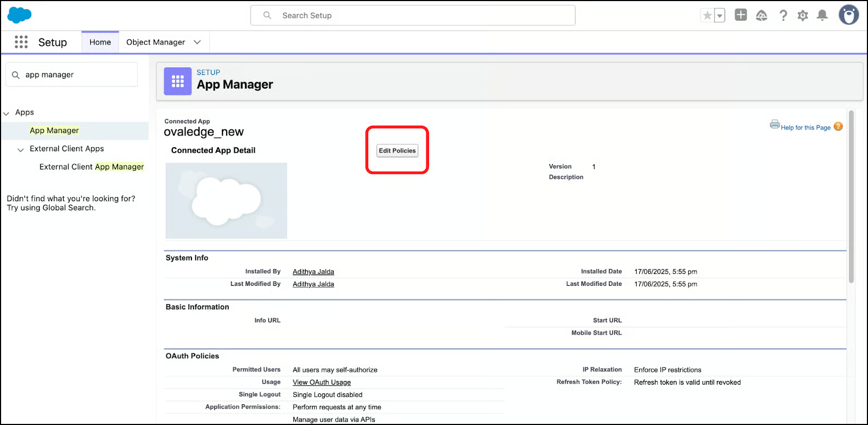
Task: Collapse the External Client Apps section
Action: tap(21, 149)
